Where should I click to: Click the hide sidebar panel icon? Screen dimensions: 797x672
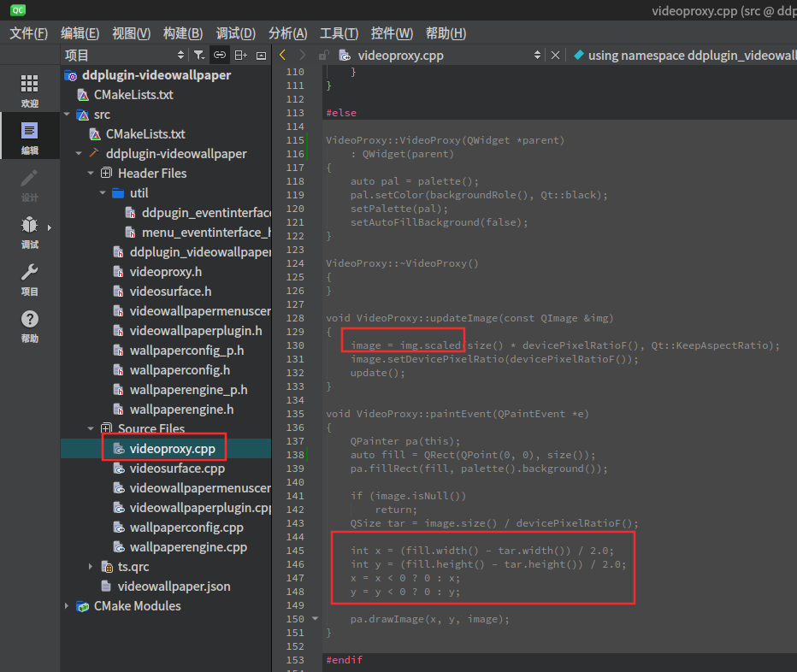262,56
